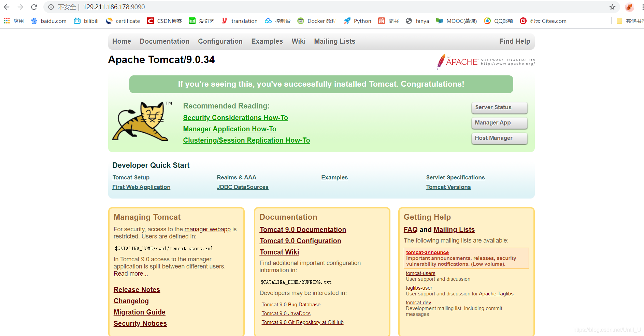Open Examples link in Developer Quick Start
Screen dimensions: 644x336
coord(334,177)
